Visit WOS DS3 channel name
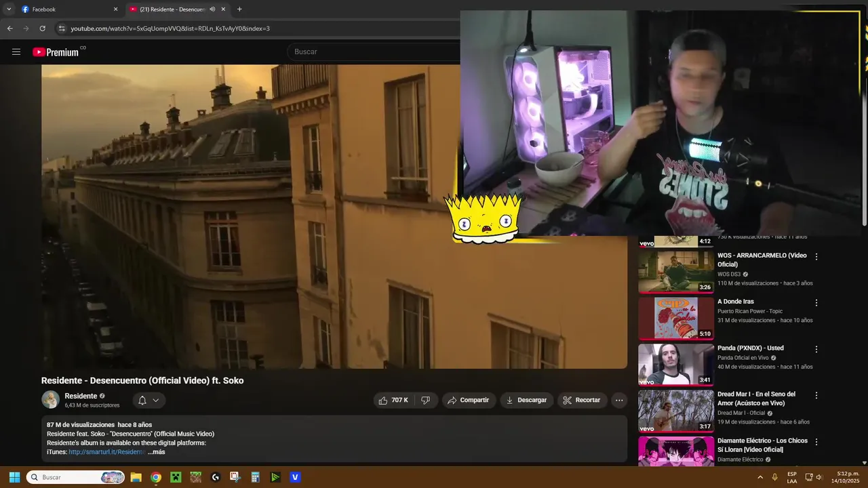The width and height of the screenshot is (868, 488). (729, 274)
